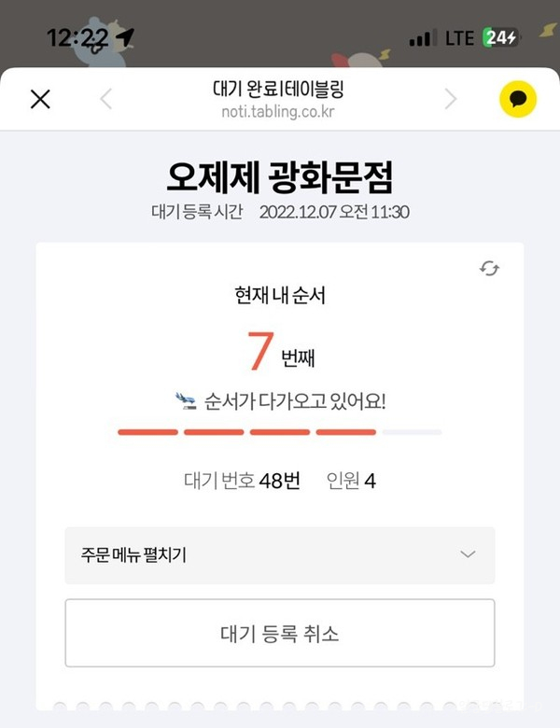Close the in-app browser with X icon
Screen dimensions: 560x728
40,99
